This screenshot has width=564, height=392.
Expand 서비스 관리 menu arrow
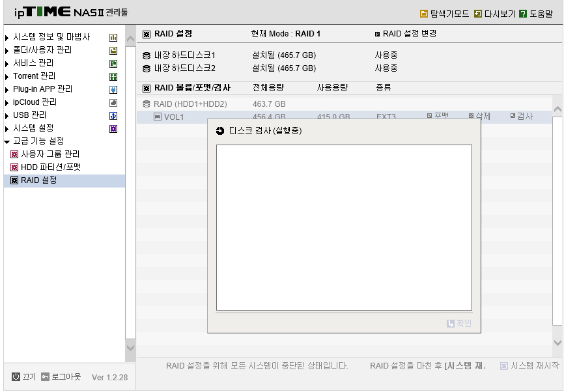7,64
